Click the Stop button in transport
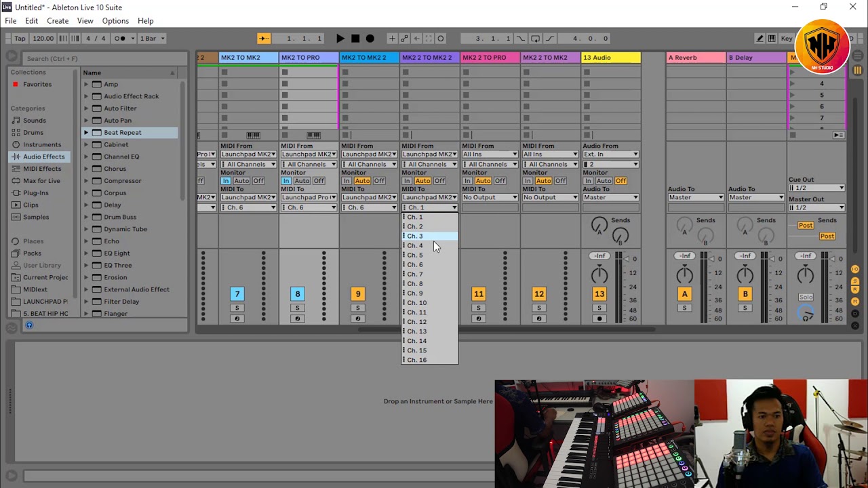868x488 pixels. pos(355,39)
